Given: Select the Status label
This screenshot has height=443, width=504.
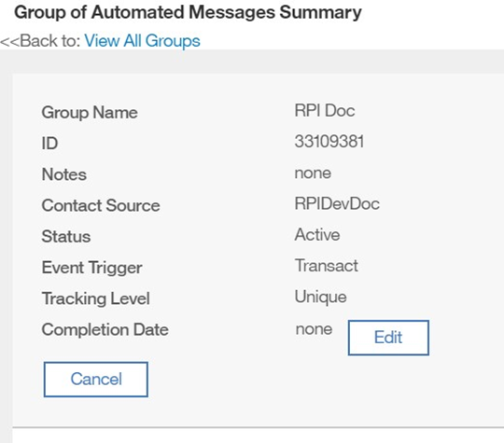Looking at the screenshot, I should (x=66, y=237).
